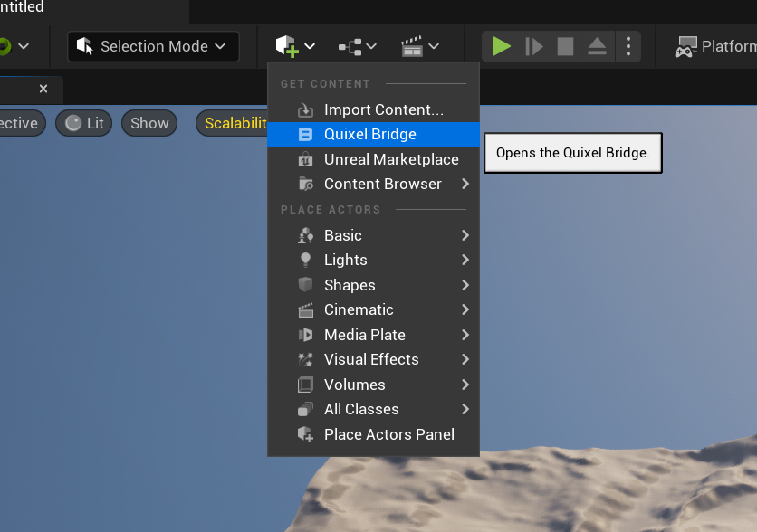The image size is (757, 532).
Task: Click the Basic actors icon
Action: click(x=305, y=235)
